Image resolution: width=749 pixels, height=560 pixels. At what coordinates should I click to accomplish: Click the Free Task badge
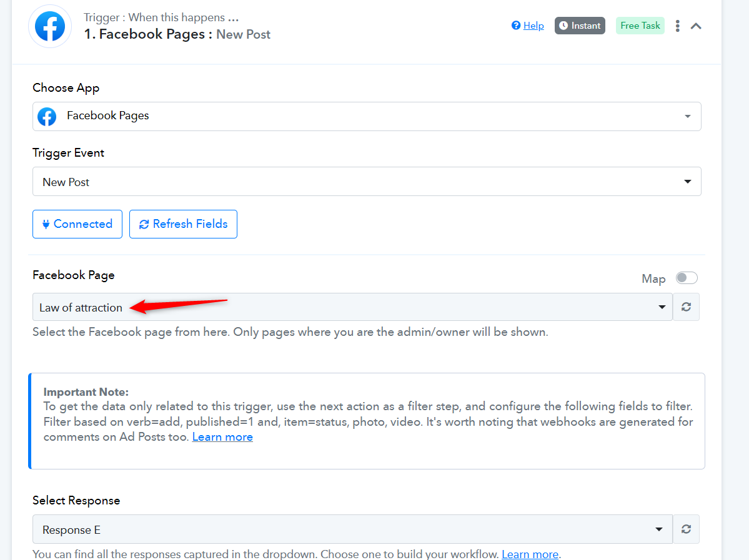(x=640, y=26)
